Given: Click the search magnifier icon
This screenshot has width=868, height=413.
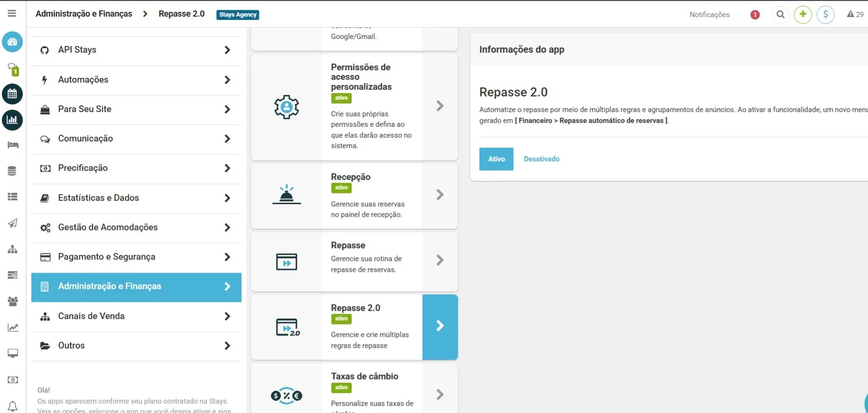Looking at the screenshot, I should point(780,14).
